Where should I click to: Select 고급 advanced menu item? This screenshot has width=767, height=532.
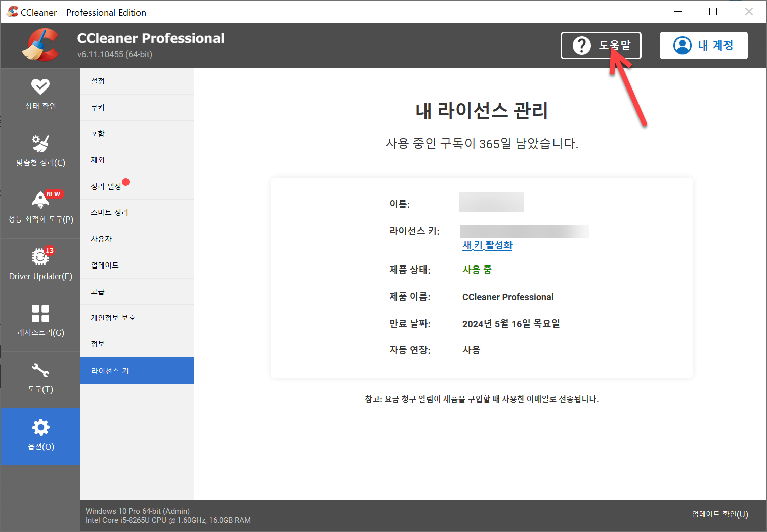pyautogui.click(x=137, y=292)
